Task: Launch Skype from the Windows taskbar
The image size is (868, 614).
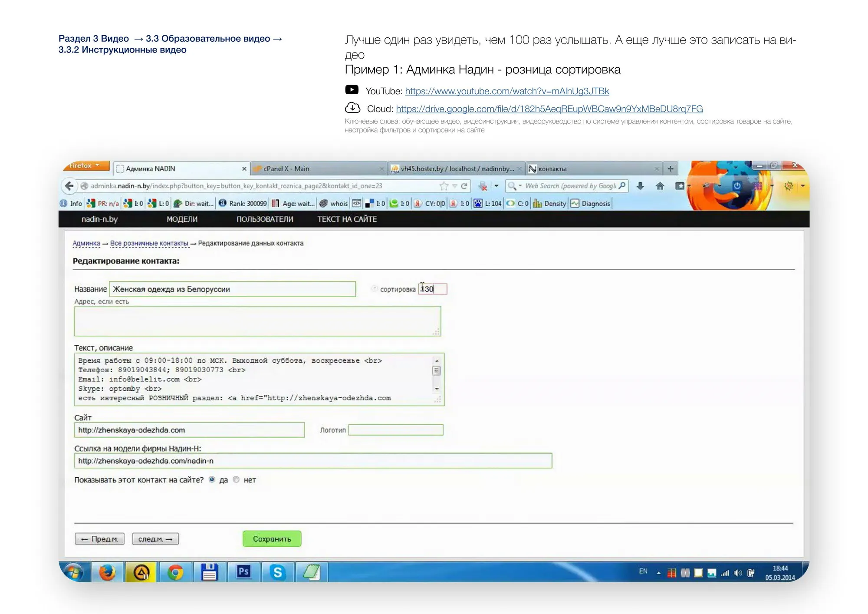Action: (277, 572)
